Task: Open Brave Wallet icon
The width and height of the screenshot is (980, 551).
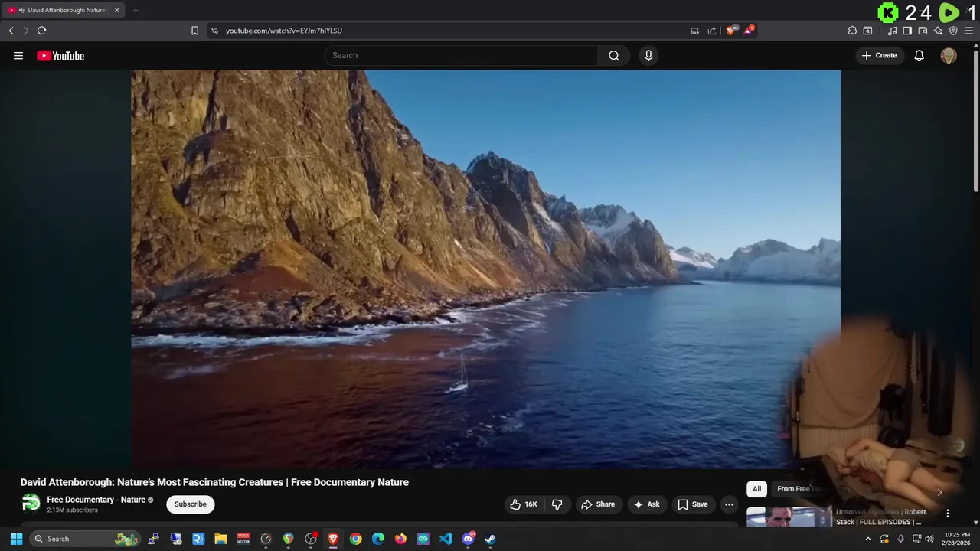Action: pos(923,31)
